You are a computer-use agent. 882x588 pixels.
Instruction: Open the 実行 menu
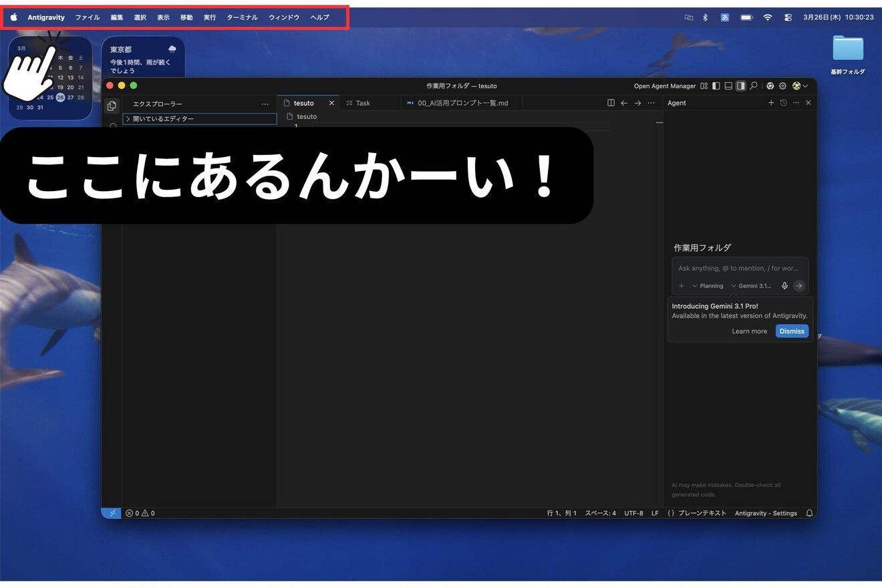(210, 17)
